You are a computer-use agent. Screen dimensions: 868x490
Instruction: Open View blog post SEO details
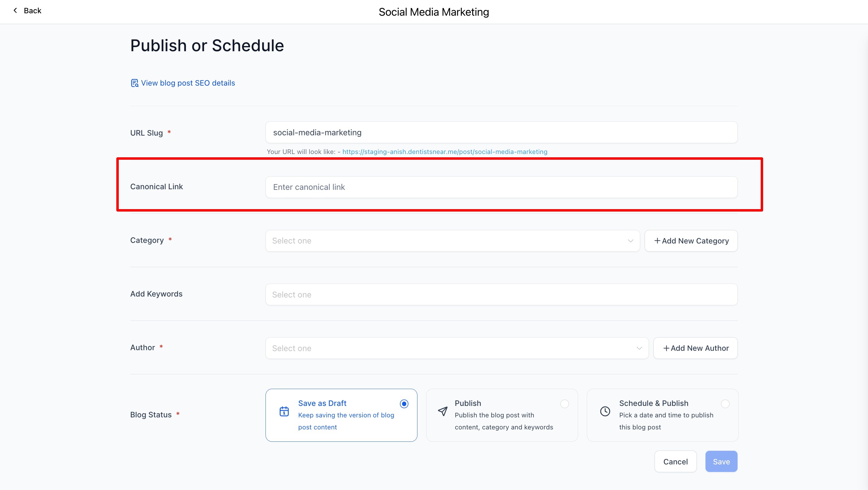click(183, 83)
